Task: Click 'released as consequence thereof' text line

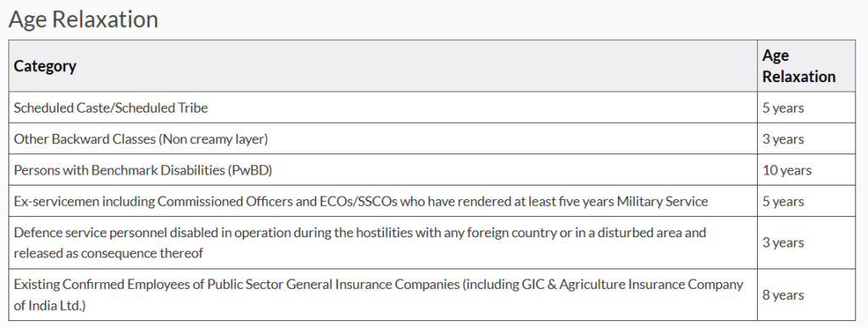Action: [108, 253]
